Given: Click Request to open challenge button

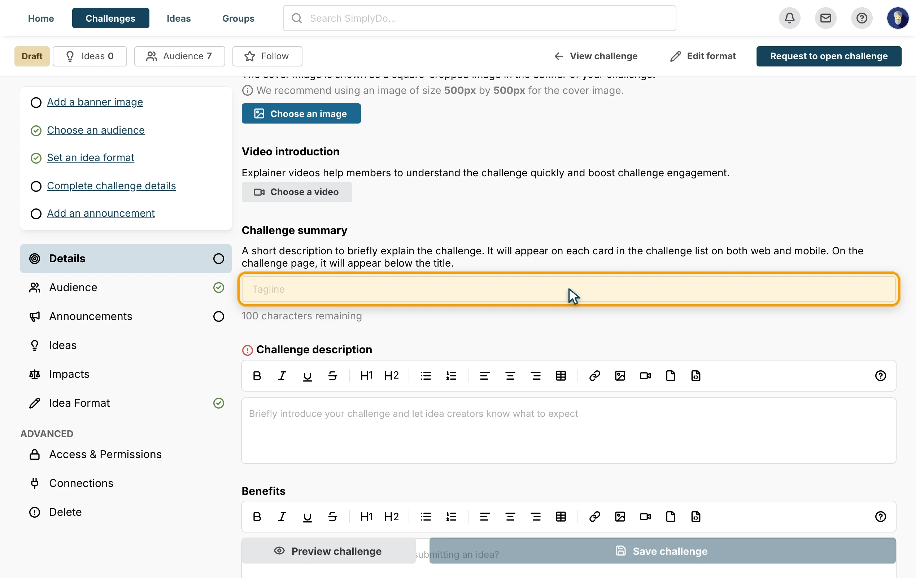Looking at the screenshot, I should coord(829,56).
